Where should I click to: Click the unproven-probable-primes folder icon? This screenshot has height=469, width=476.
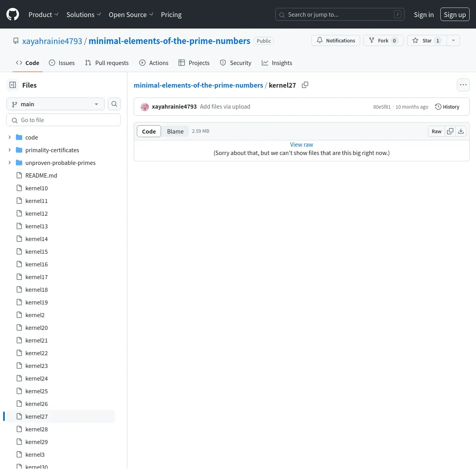coord(19,163)
